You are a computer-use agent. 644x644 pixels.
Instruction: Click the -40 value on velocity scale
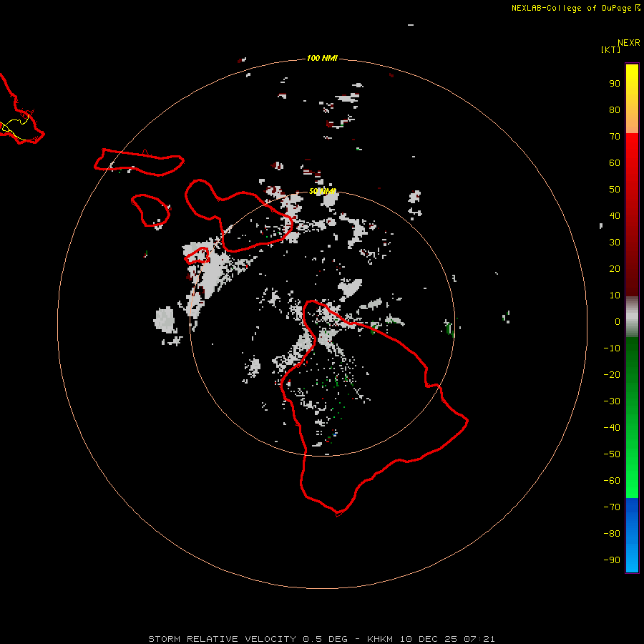(612, 428)
